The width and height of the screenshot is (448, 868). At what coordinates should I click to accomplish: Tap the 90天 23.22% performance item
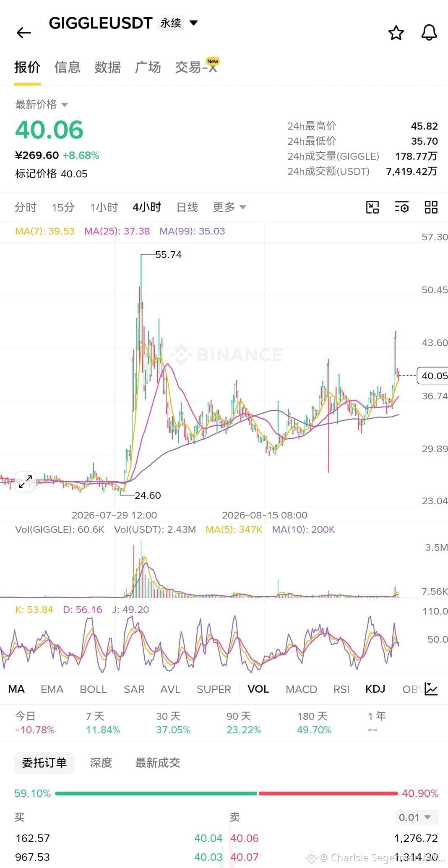click(x=244, y=723)
